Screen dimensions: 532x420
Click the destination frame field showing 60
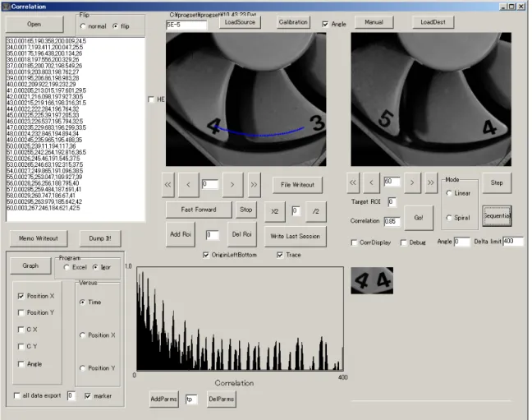[392, 182]
